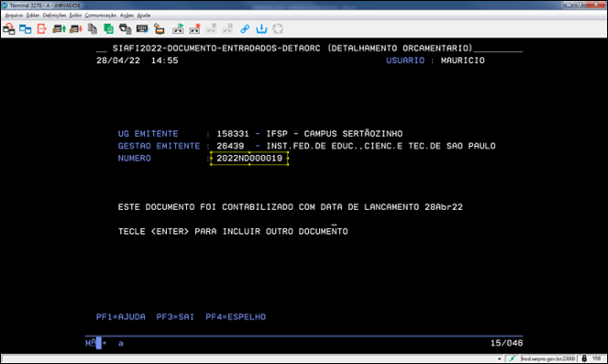Image resolution: width=608 pixels, height=364 pixels.
Task: Click the PF3=SAI label
Action: point(175,316)
